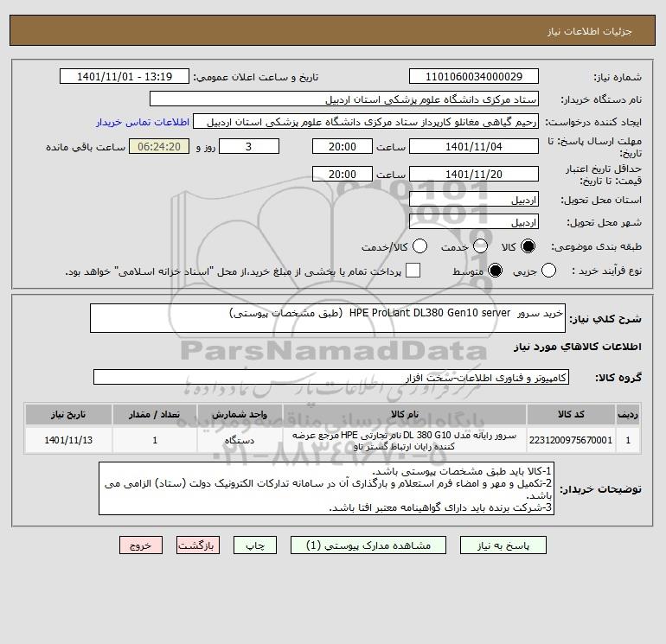Click the جزئیات اطلاعات نیاز page title
666x644 pixels.
pos(589,31)
